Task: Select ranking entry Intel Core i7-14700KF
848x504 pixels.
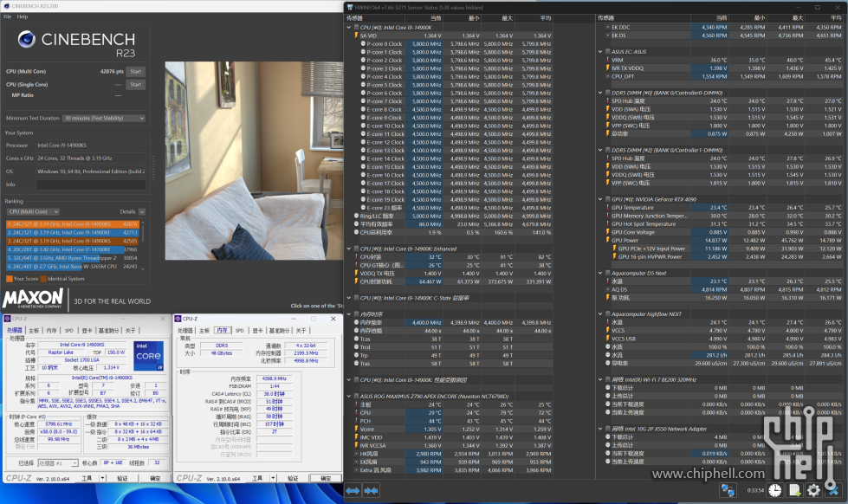Action: (73, 249)
